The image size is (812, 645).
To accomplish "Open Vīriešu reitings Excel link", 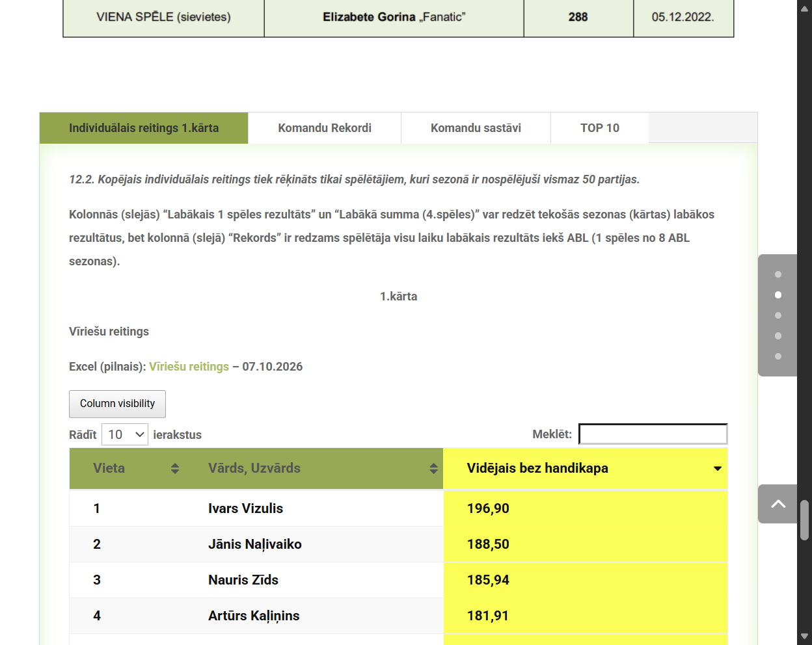I will [x=189, y=367].
